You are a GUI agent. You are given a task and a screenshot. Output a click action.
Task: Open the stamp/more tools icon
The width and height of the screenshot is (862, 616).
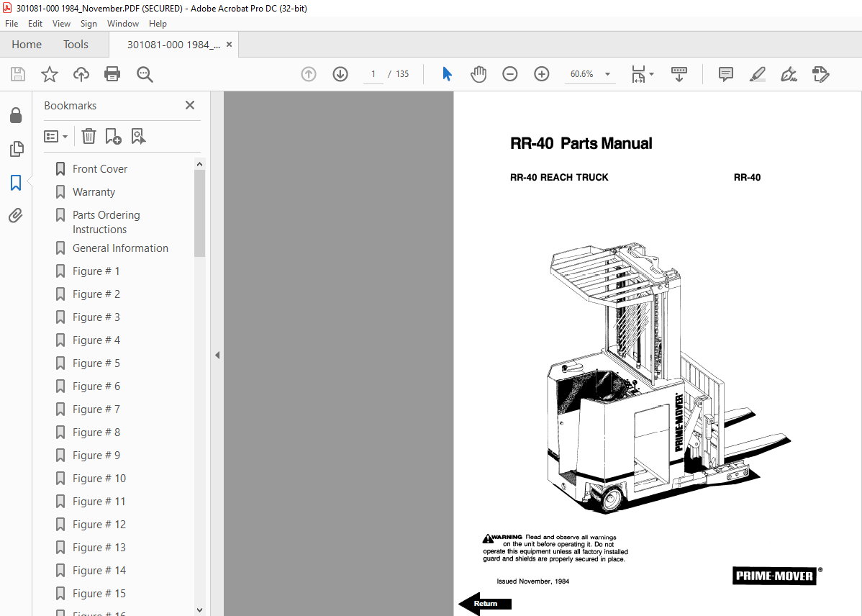coord(821,74)
